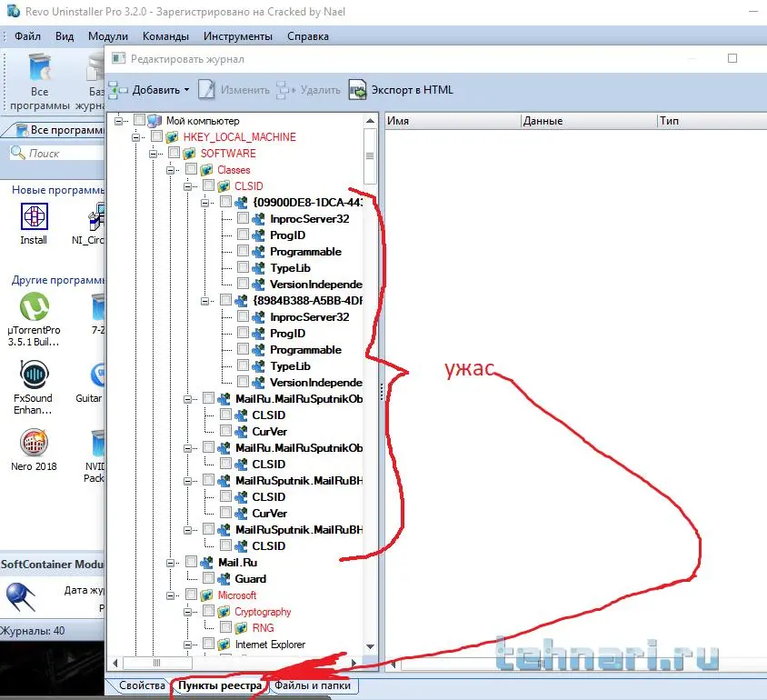The height and width of the screenshot is (700, 767).
Task: Click the Удалить toolbar icon
Action: tap(285, 90)
